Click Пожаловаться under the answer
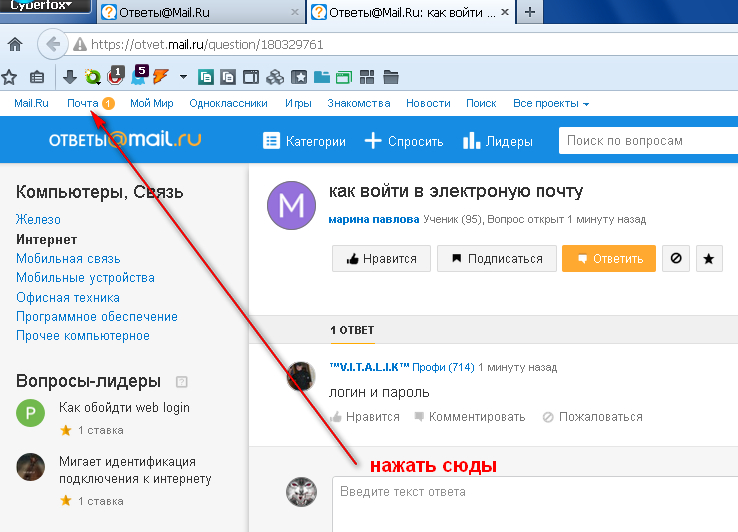The height and width of the screenshot is (532, 738). 593,417
